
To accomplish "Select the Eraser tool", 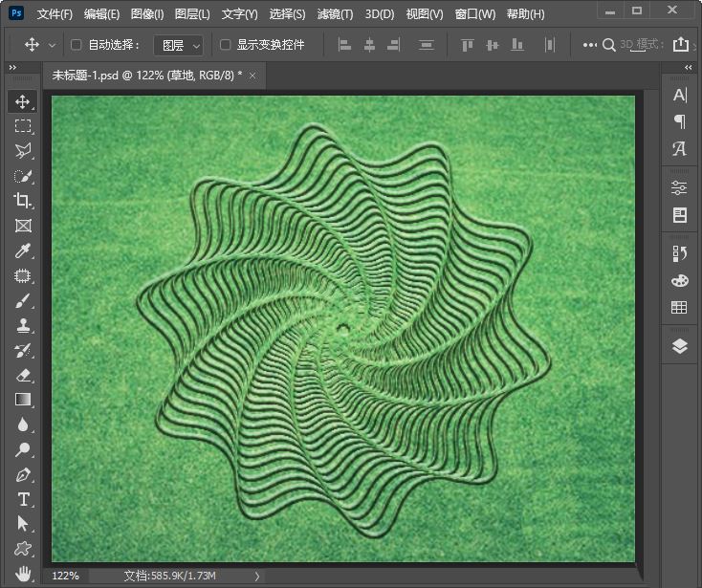I will (x=22, y=375).
